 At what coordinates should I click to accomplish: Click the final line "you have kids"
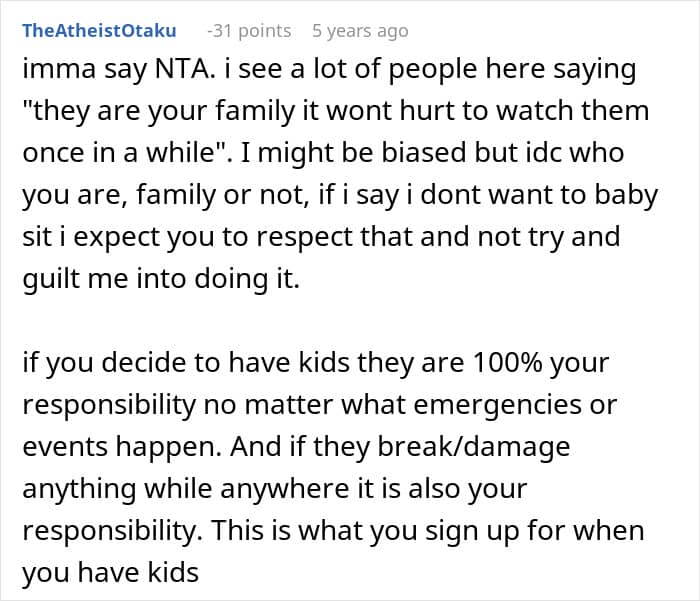click(x=110, y=575)
